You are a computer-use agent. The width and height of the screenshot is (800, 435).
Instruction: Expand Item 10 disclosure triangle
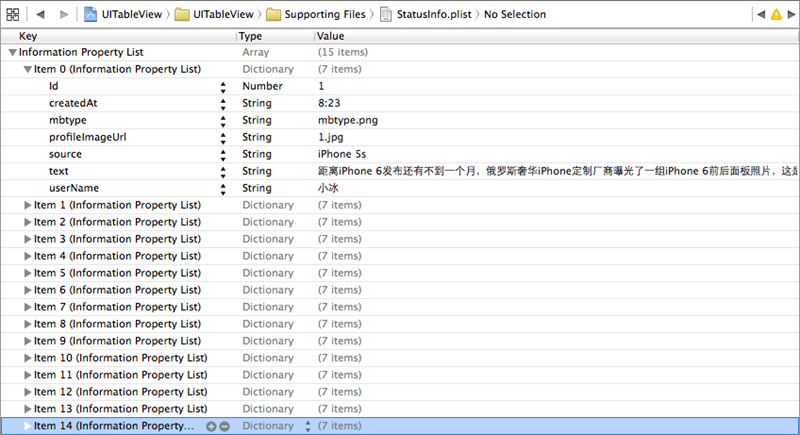(28, 358)
